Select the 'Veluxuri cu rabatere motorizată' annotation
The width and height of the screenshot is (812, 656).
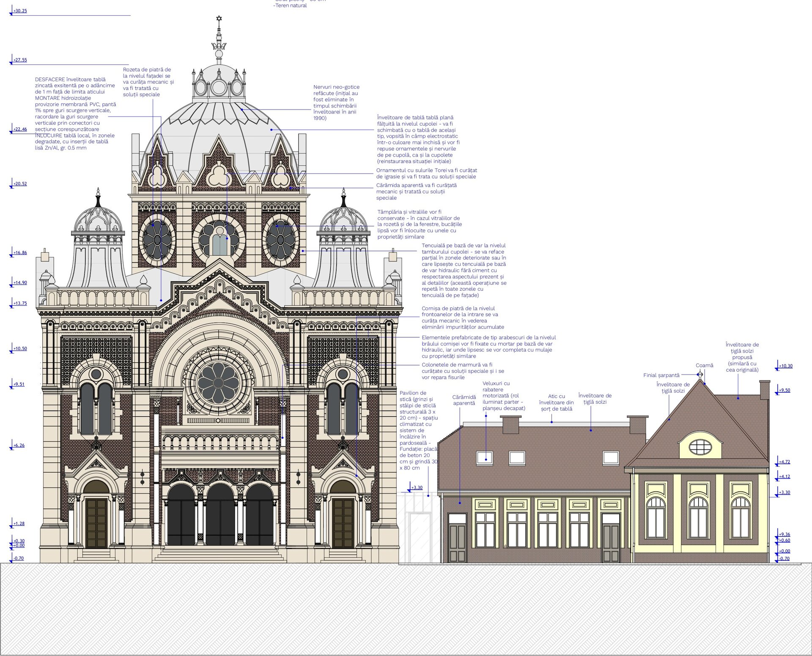tap(503, 396)
